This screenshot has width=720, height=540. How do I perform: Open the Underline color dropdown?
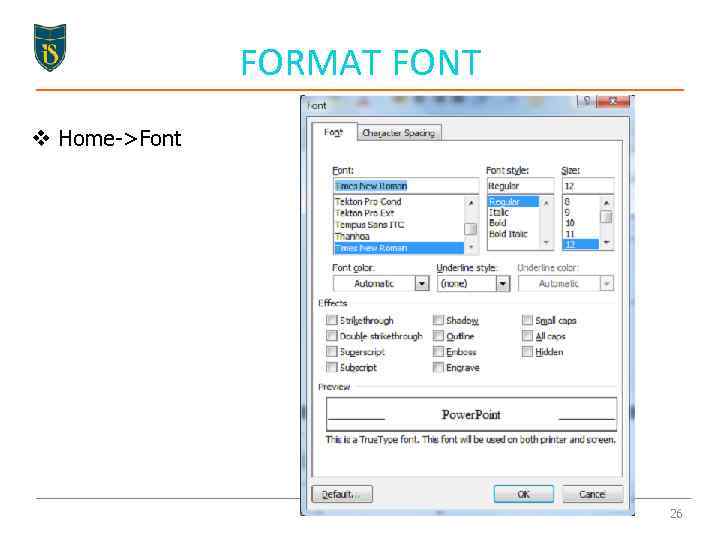coord(607,283)
